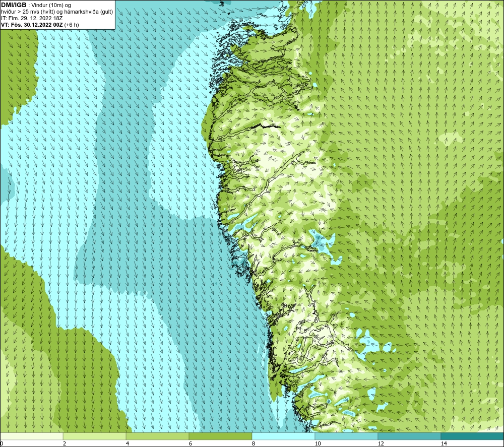Select the above 14 m/s dark teal swatch

tap(472, 436)
